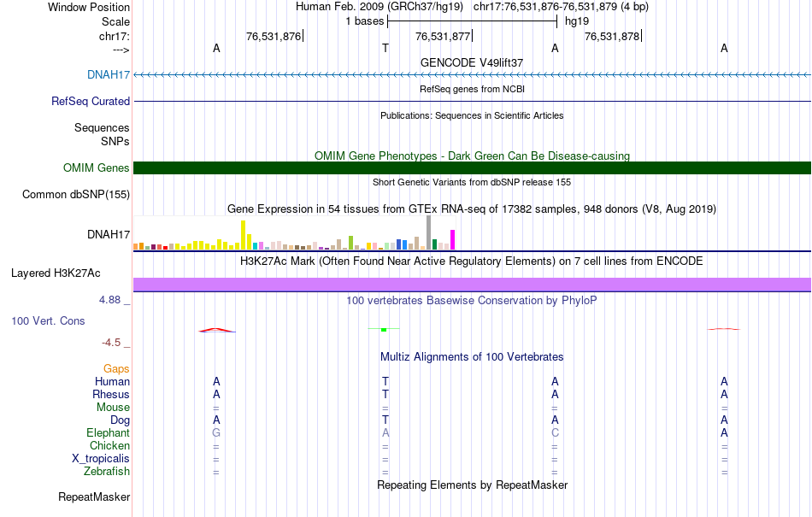Click the H3K27Ac Mark track title
The width and height of the screenshot is (812, 517).
tap(471, 261)
